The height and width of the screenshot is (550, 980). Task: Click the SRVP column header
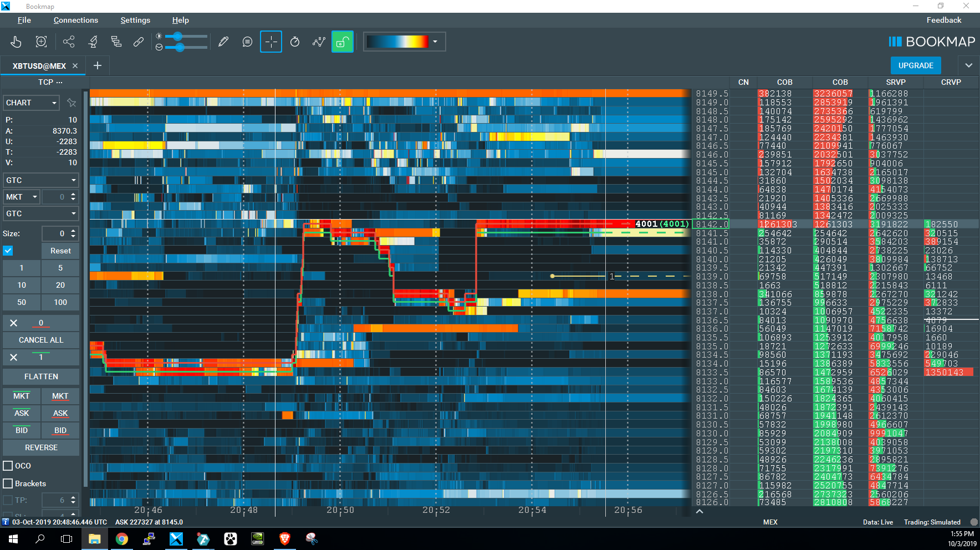896,82
